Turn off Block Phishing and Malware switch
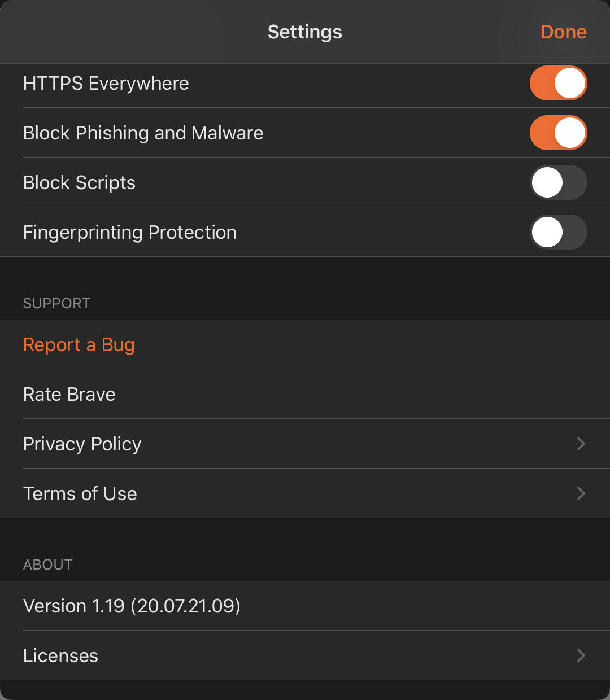610x700 pixels. coord(558,133)
